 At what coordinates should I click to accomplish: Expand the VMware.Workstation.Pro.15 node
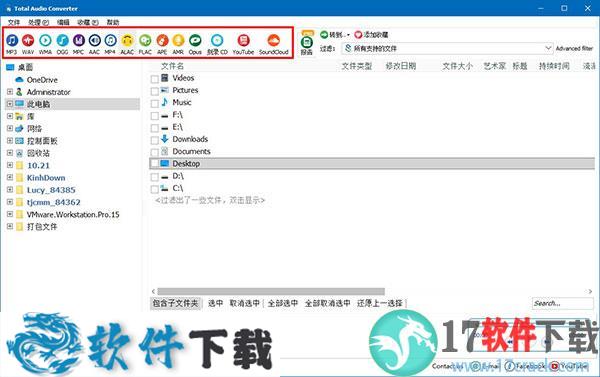point(10,214)
